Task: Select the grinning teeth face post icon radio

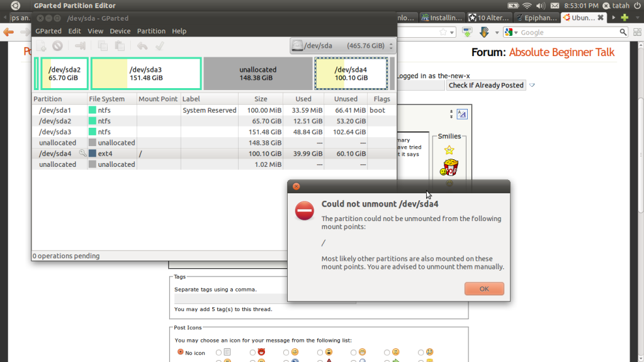Action: tap(353, 353)
